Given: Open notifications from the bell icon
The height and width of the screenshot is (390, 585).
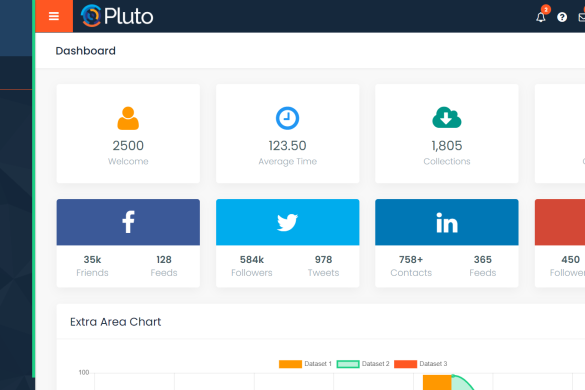Looking at the screenshot, I should (541, 17).
